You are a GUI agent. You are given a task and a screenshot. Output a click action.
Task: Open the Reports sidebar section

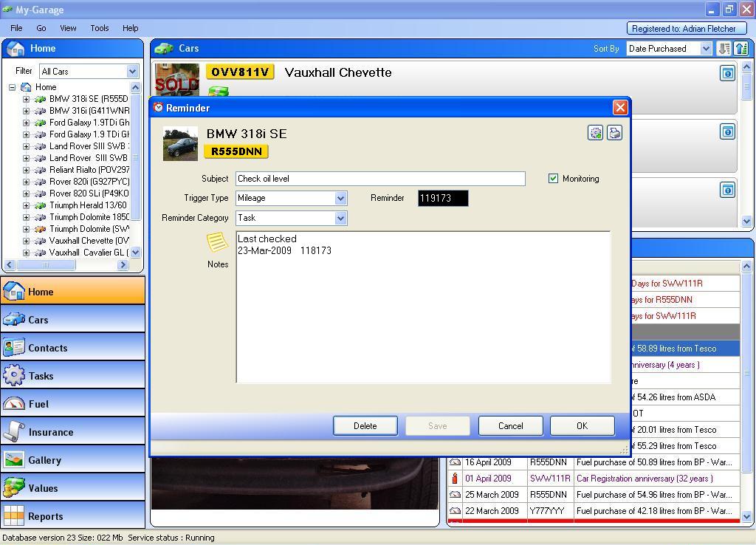point(72,516)
